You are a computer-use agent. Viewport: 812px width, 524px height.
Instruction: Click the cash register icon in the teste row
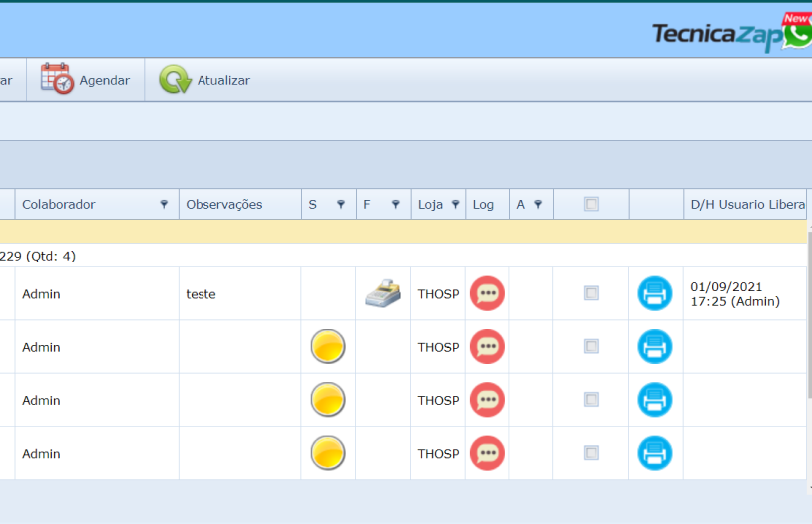(382, 293)
